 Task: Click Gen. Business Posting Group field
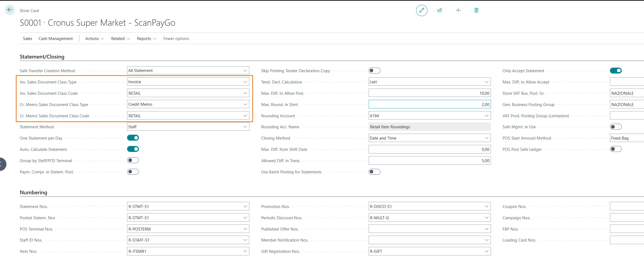[x=627, y=104]
